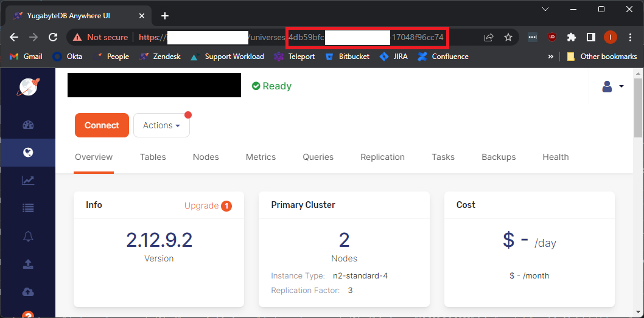Screen dimensions: 644x318
Task: Open the Gmail bookmark
Action: [x=26, y=57]
